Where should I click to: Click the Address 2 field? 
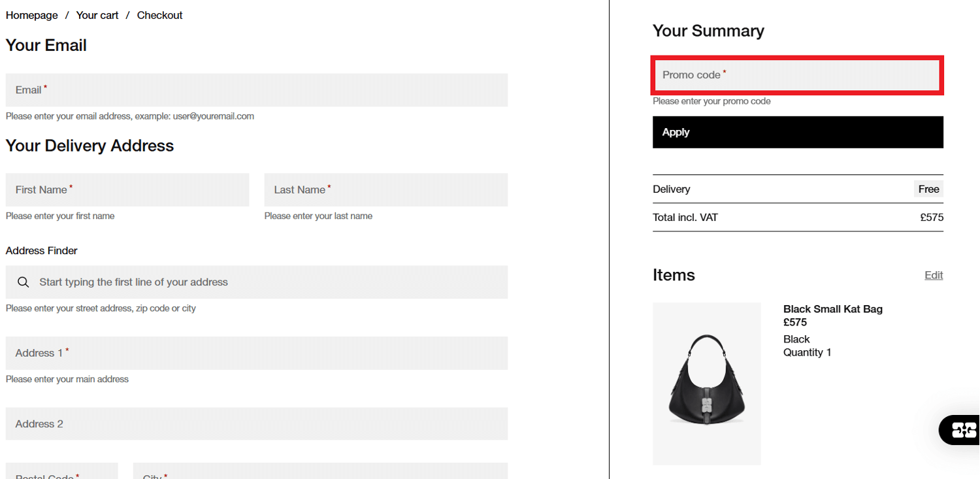257,423
